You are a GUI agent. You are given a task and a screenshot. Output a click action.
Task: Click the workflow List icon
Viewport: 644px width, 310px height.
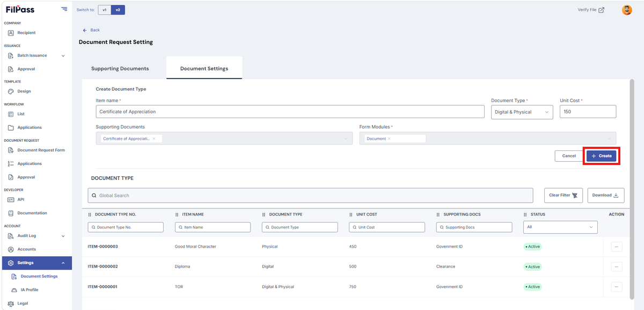click(11, 114)
